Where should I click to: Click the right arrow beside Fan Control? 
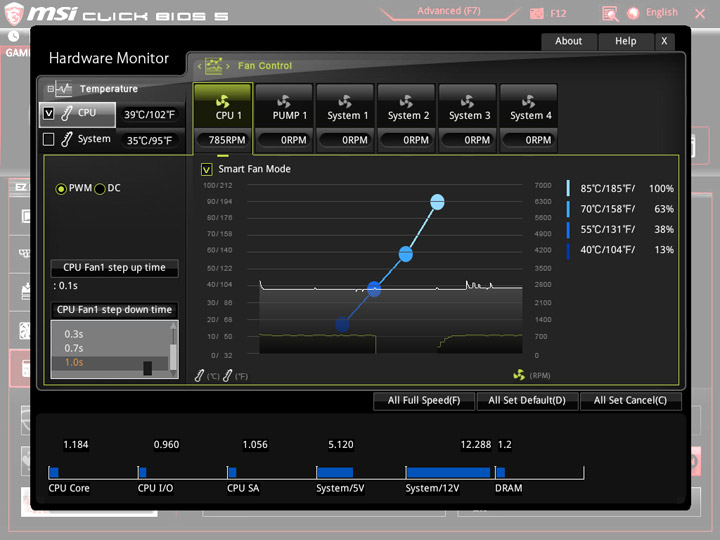click(x=227, y=67)
